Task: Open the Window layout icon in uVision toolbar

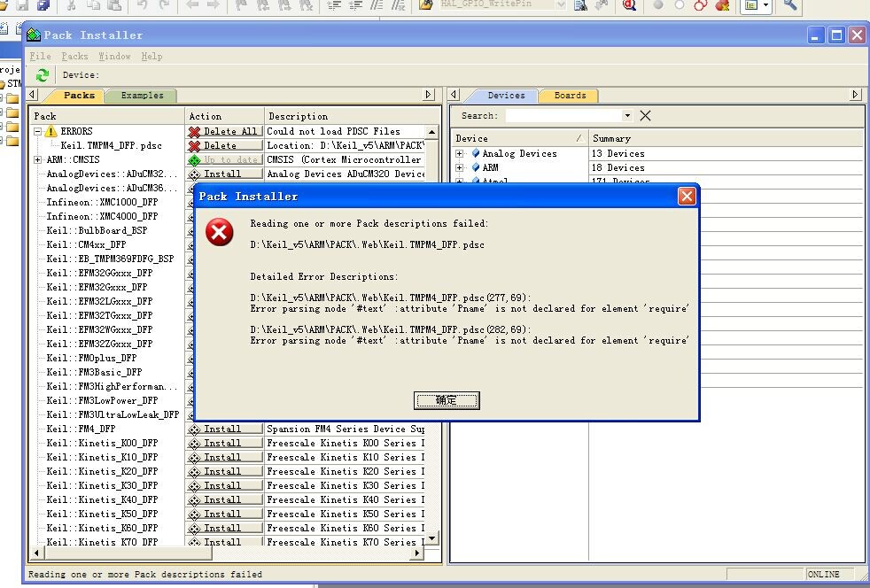Action: pos(751,5)
